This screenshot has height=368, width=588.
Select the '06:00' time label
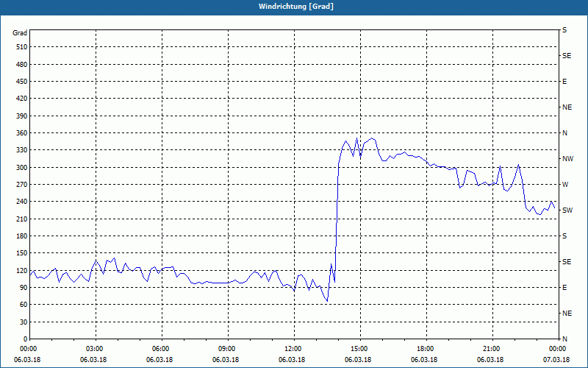pyautogui.click(x=162, y=349)
